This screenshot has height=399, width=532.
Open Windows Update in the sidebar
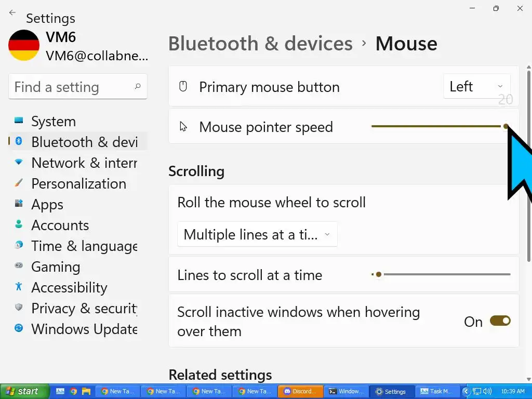[x=78, y=329]
